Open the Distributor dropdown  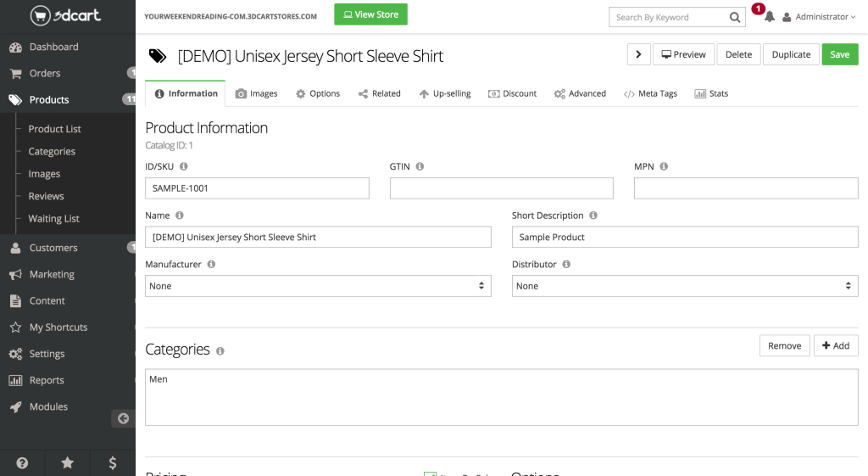tap(685, 286)
